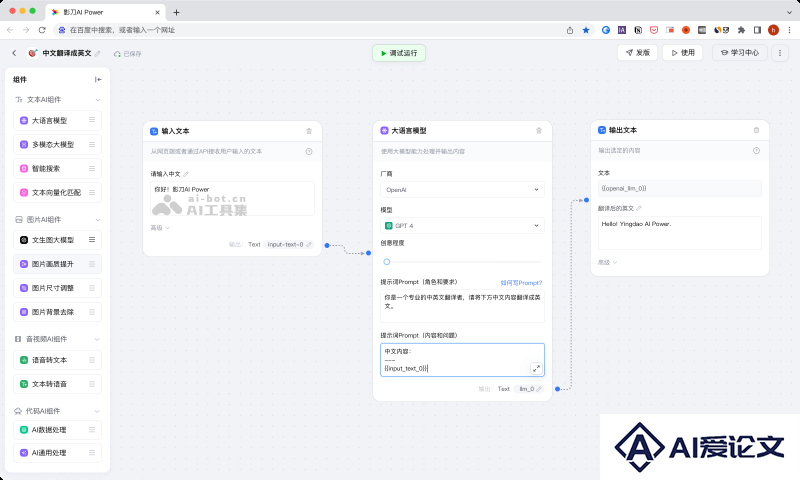Viewport: 800px width, 480px height.
Task: Click the AI数据处理 component icon
Action: [24, 430]
